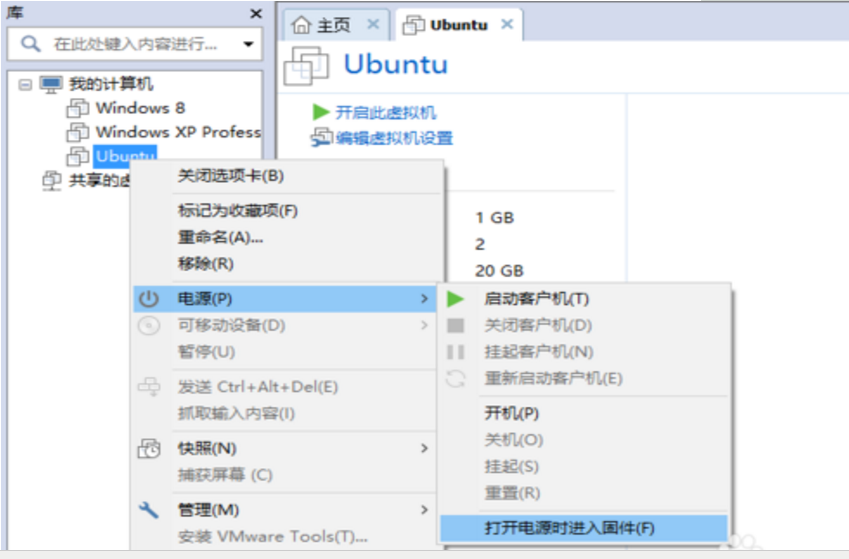Expand the 管理(M) submenu arrow
Screen dimensions: 849x559
424,510
